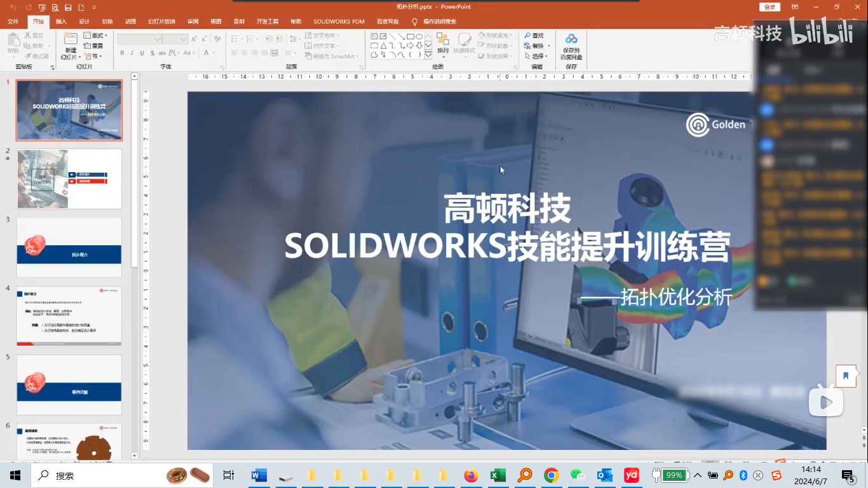This screenshot has height=488, width=868.
Task: Select slide 3 thumbnail in slide panel
Action: (x=69, y=247)
